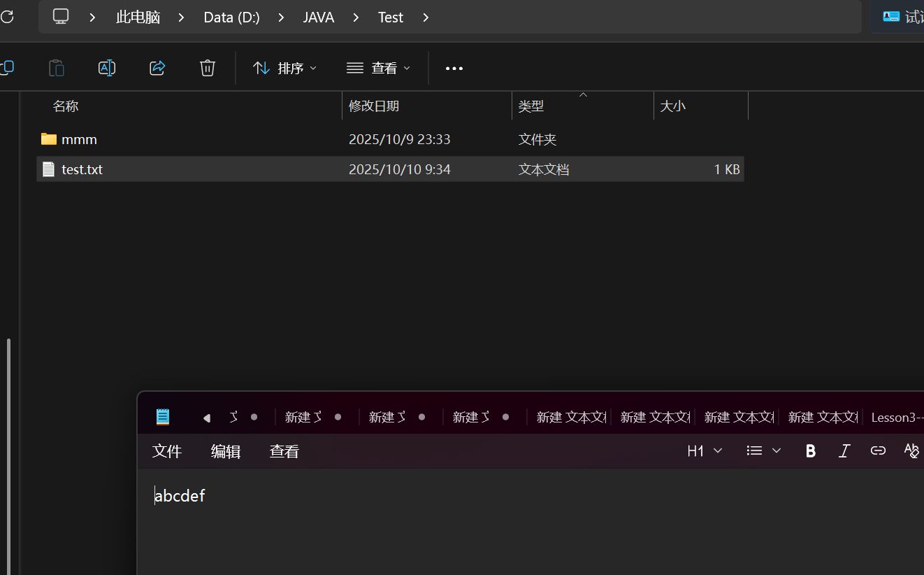Viewport: 924px width, 575px height.
Task: Toggle italic formatting
Action: (x=844, y=450)
